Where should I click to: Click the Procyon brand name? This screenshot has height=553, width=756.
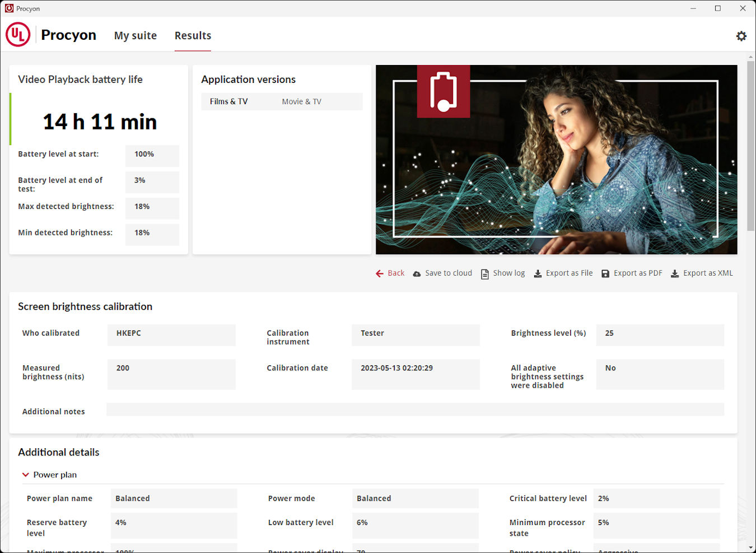[68, 35]
